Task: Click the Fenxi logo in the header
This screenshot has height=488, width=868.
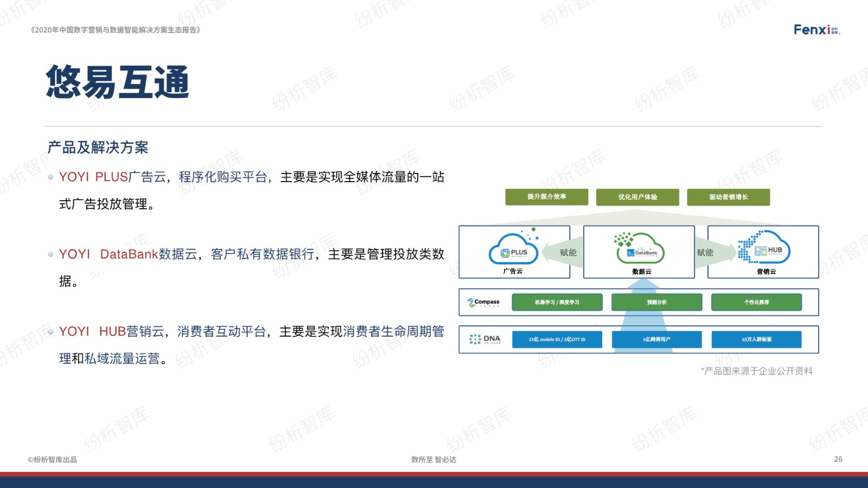Action: 816,30
